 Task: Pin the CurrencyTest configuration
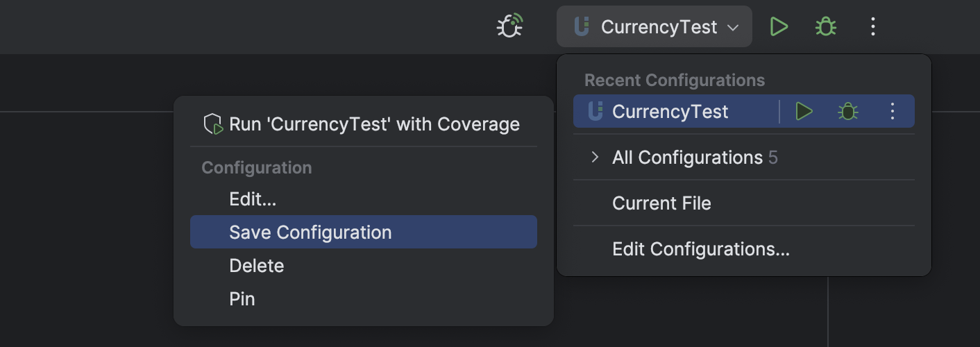tap(242, 299)
